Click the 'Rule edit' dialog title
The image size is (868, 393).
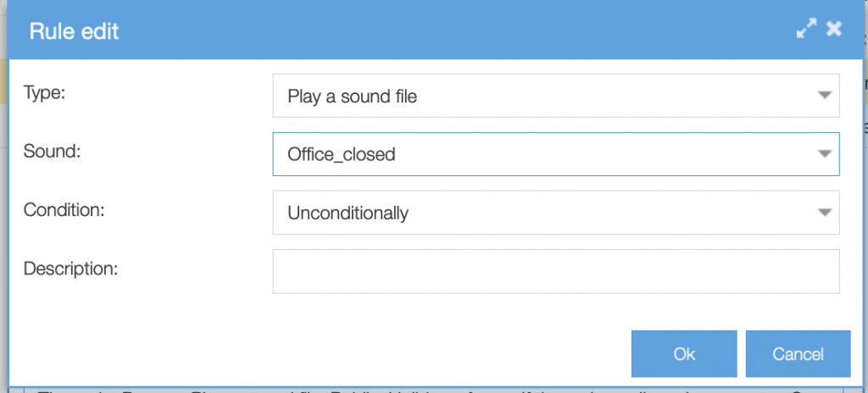click(x=75, y=32)
